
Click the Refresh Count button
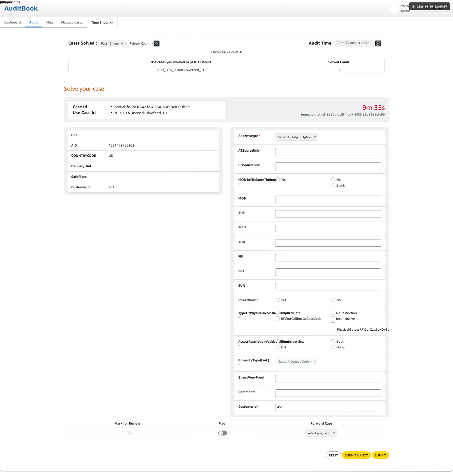139,44
